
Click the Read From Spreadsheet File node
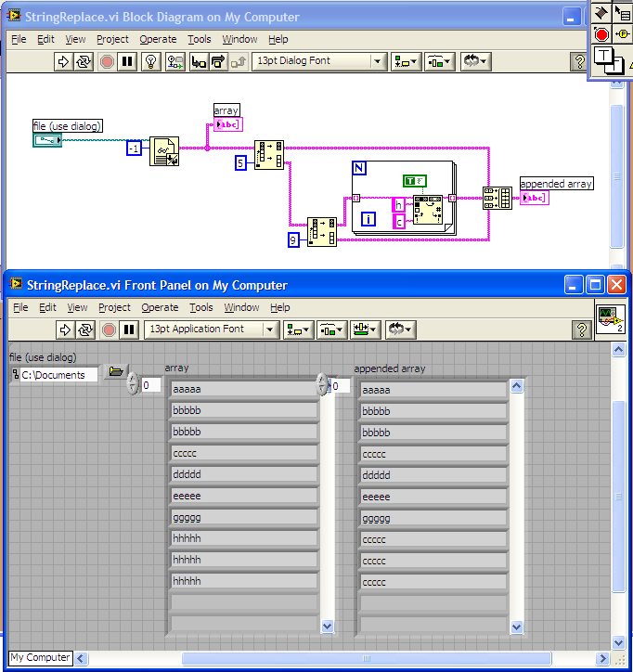coord(164,148)
